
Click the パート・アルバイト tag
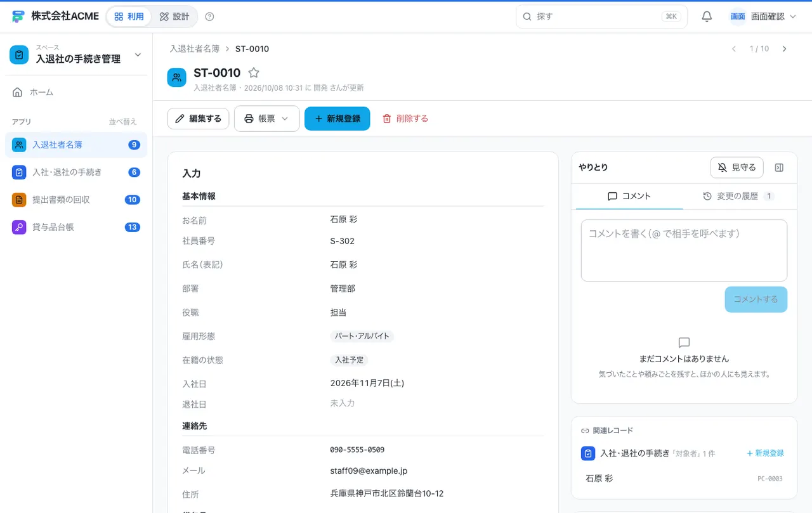(362, 336)
